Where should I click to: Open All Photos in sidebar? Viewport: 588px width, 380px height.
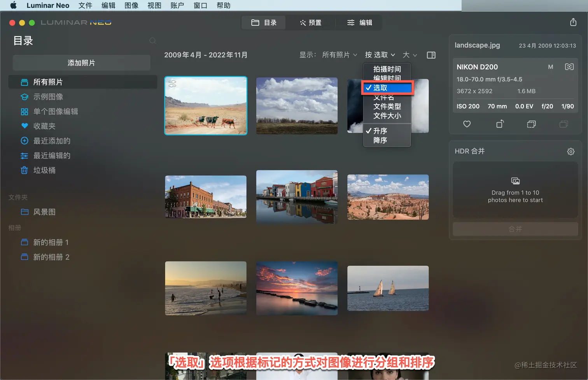pos(83,82)
